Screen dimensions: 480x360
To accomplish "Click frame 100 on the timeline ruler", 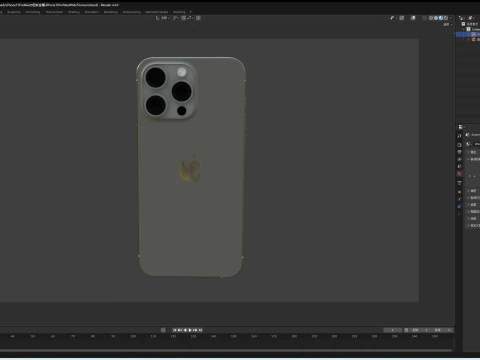I will point(133,337).
